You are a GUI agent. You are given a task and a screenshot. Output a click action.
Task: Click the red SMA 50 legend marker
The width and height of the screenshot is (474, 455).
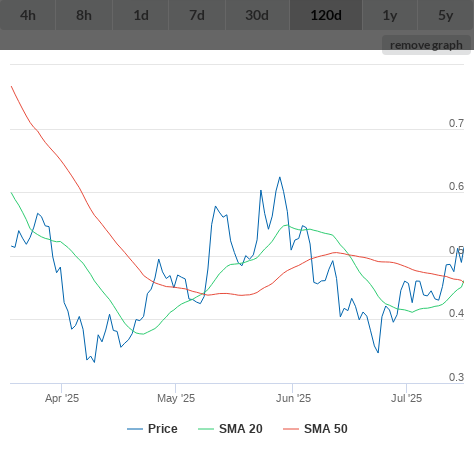click(x=291, y=429)
